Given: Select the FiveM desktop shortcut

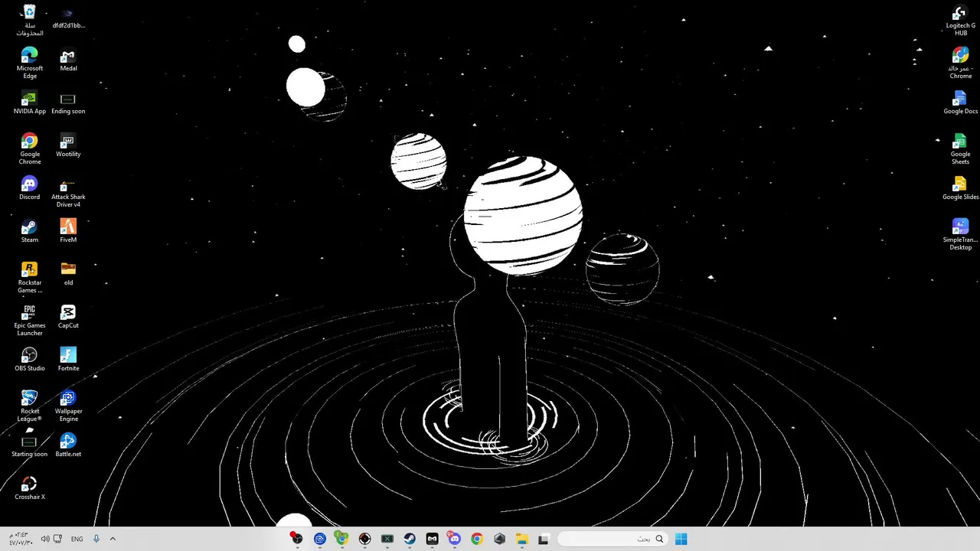Looking at the screenshot, I should (x=68, y=232).
